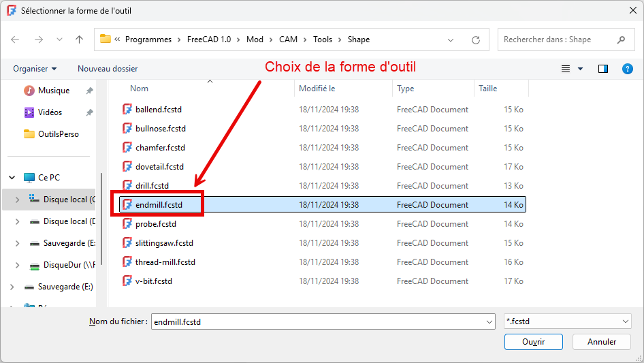Expand the address bar history dropdown
Viewport: 644px width, 363px height.
point(451,40)
